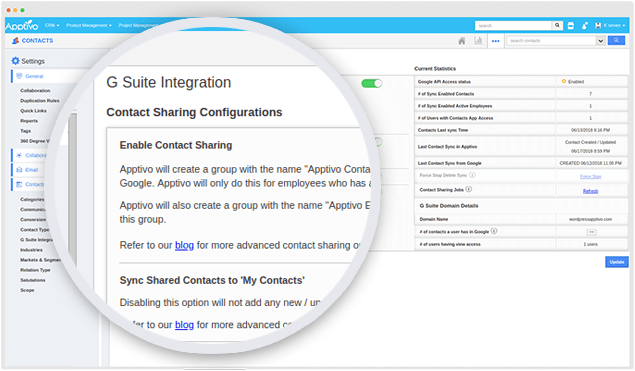Click the Collaboration section icon in sidebar
The height and width of the screenshot is (371, 635).
(19, 155)
